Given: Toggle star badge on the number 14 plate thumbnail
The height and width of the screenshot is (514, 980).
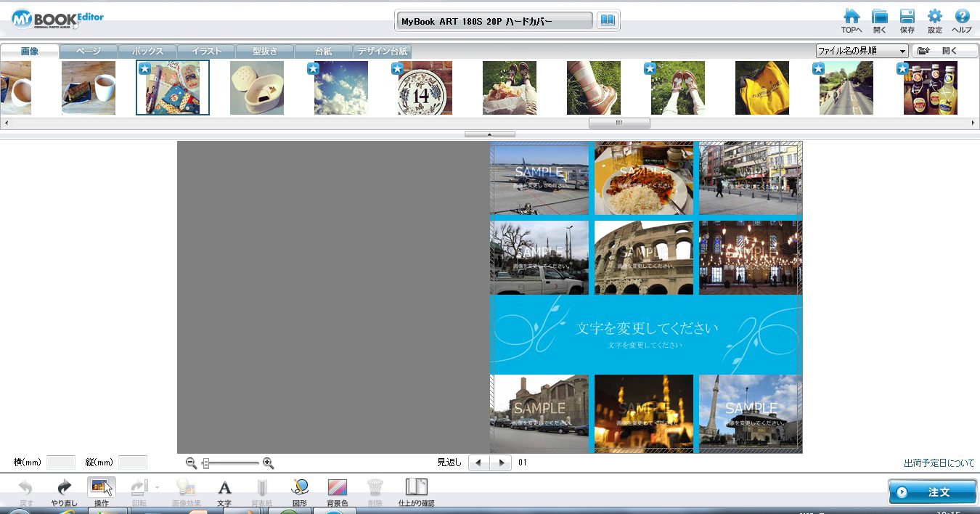Looking at the screenshot, I should [x=397, y=68].
